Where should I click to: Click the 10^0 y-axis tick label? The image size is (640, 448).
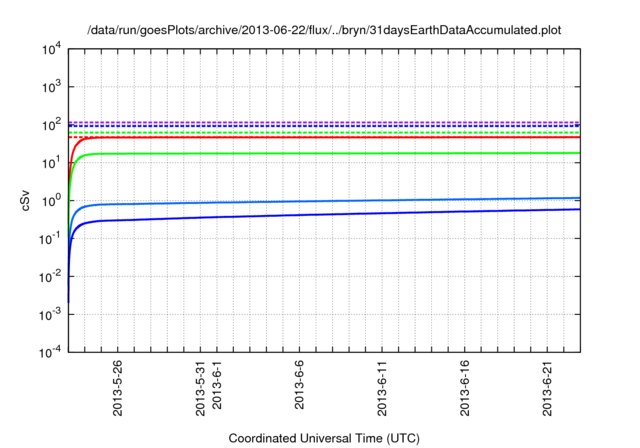51,201
